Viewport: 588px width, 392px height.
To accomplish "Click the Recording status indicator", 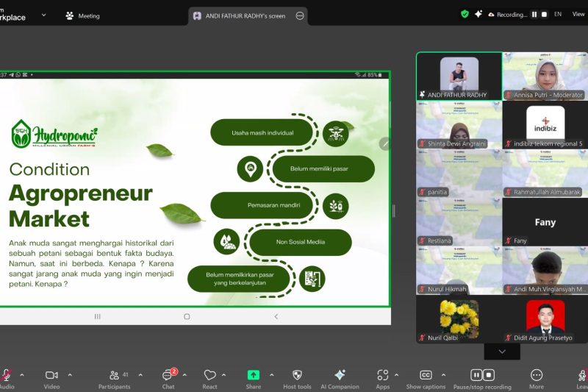I will coord(508,15).
